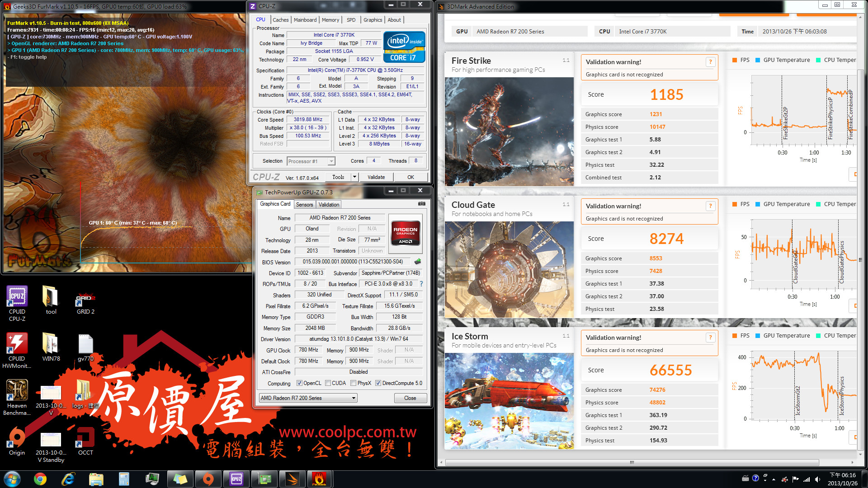The width and height of the screenshot is (868, 488).
Task: Click the Fire Strike benchmark thumbnail
Action: (509, 131)
